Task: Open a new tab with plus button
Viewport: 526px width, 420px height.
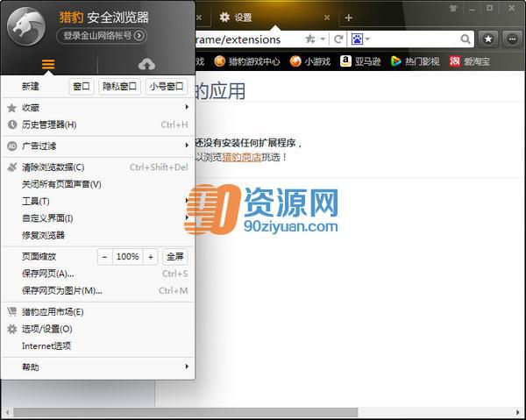Action: [x=349, y=18]
